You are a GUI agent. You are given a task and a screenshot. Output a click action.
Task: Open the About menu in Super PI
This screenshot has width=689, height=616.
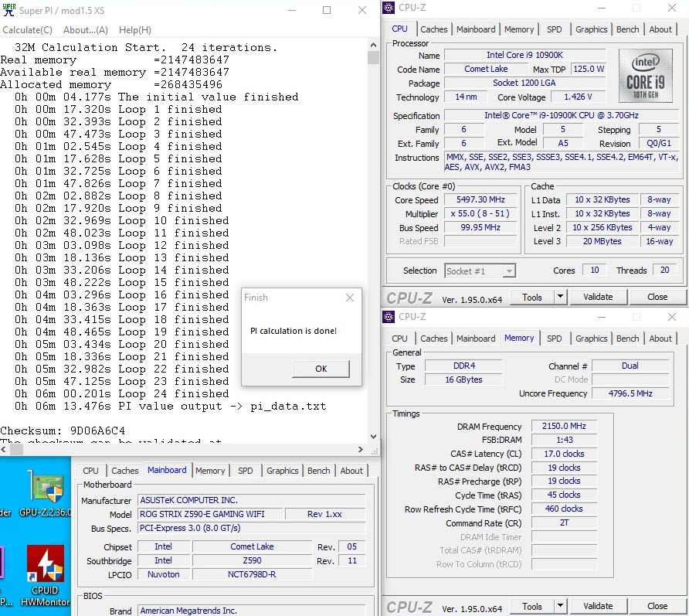click(x=85, y=30)
